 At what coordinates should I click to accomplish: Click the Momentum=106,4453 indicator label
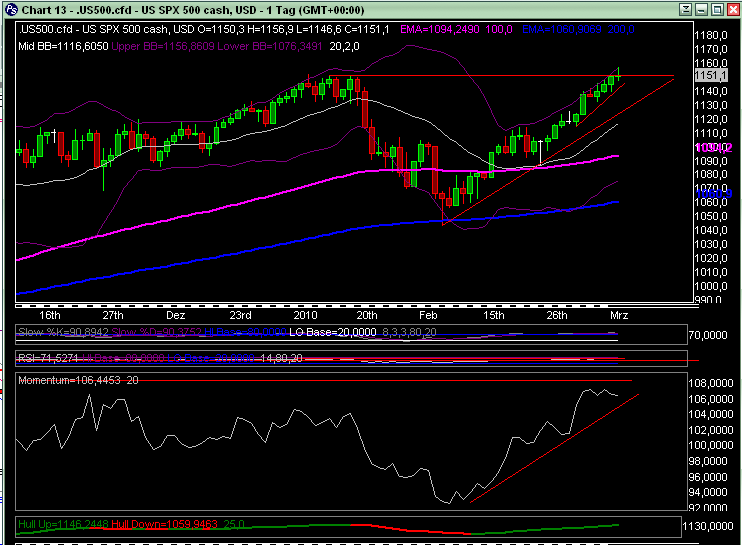point(70,380)
